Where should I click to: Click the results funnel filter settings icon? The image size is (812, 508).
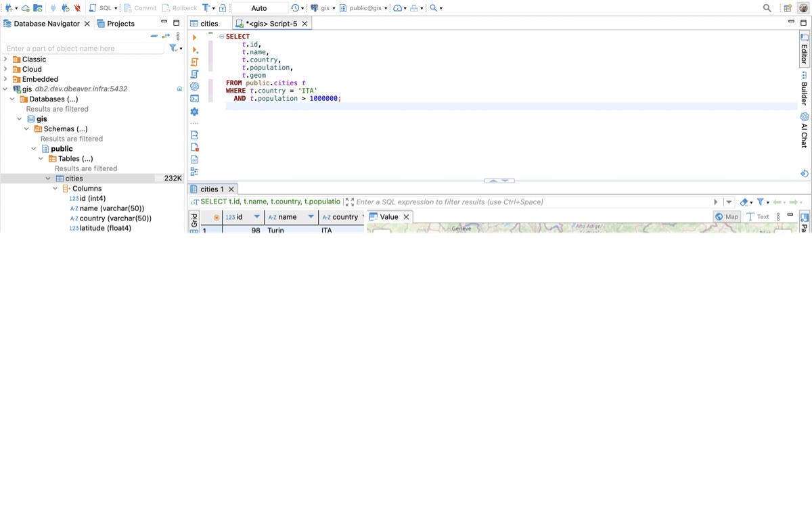tap(761, 202)
